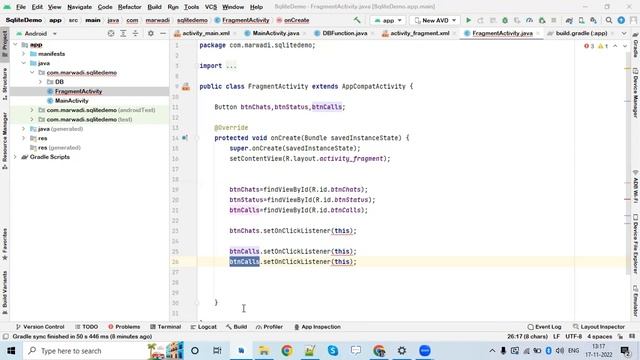Click Expand All in Project panel
The image size is (640, 360).
[123, 33]
